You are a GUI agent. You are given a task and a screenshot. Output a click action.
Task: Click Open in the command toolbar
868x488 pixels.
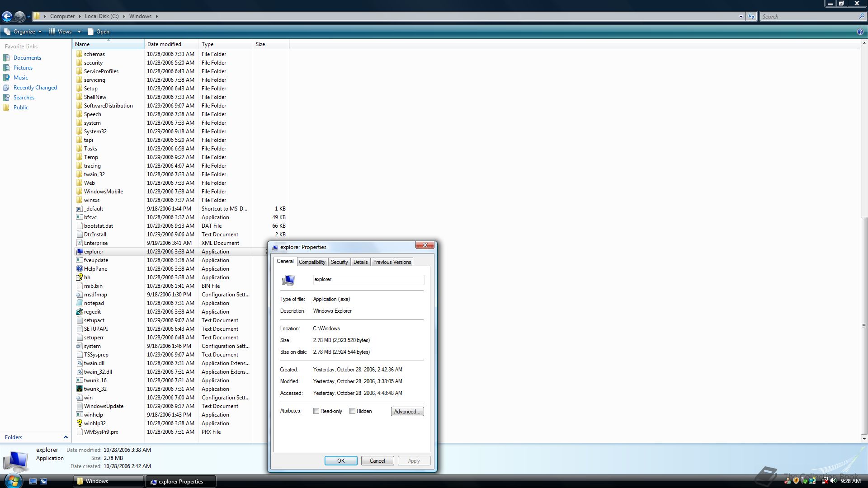click(x=99, y=32)
